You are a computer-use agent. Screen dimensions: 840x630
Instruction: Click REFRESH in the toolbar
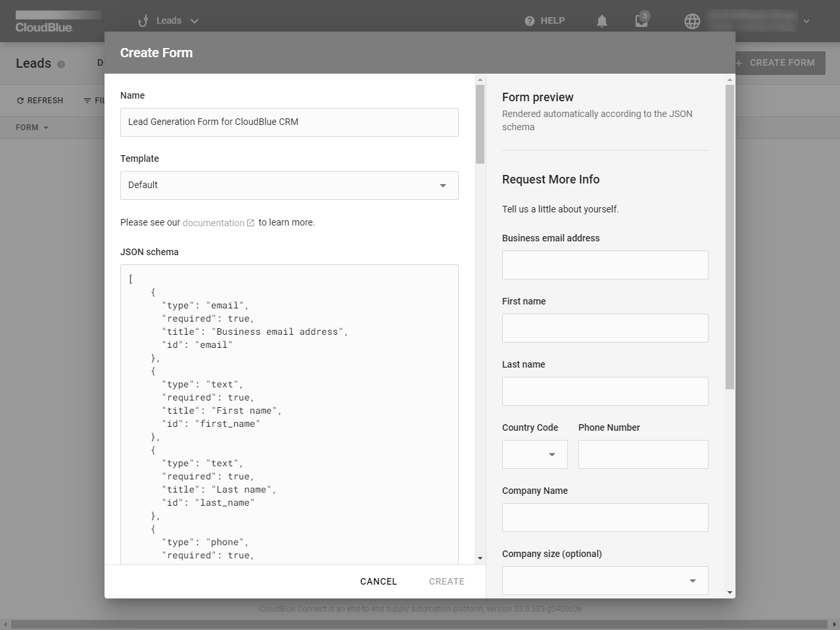(40, 101)
